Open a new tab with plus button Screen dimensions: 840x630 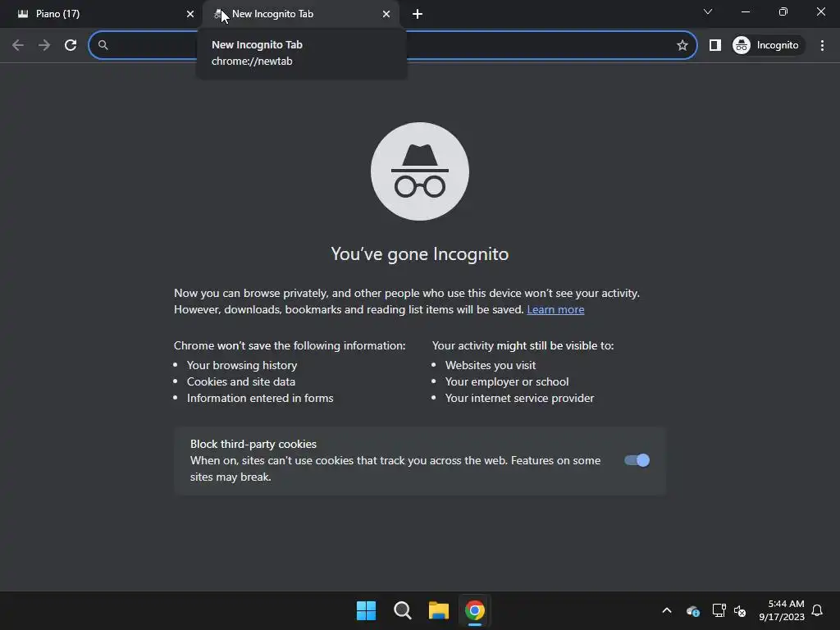click(x=418, y=14)
